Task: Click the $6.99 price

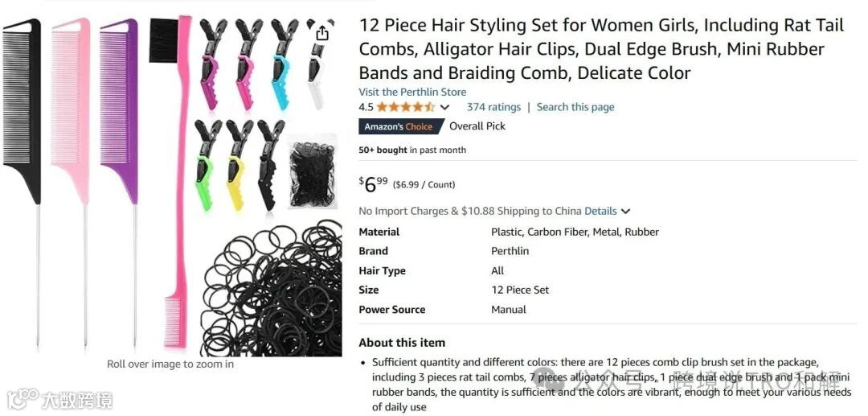Action: click(373, 184)
